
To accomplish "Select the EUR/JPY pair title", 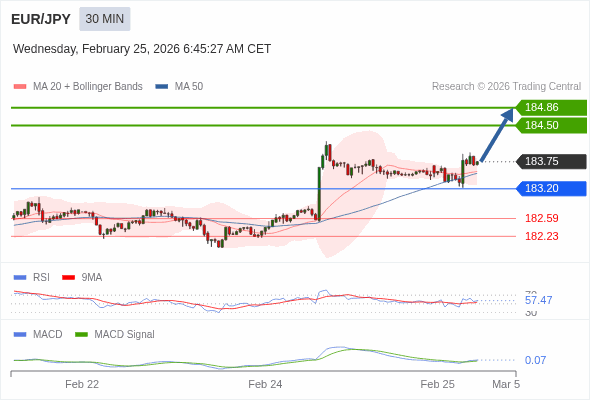I will [41, 19].
